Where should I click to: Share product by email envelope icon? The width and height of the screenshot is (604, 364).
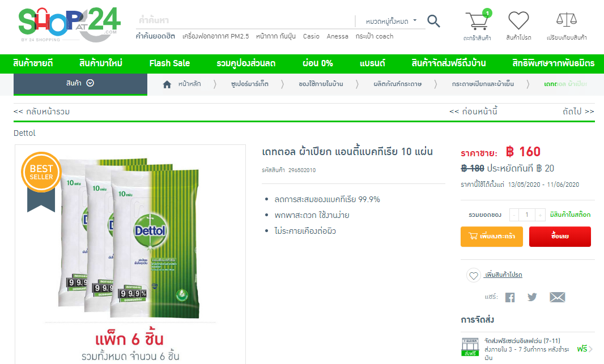tap(557, 297)
